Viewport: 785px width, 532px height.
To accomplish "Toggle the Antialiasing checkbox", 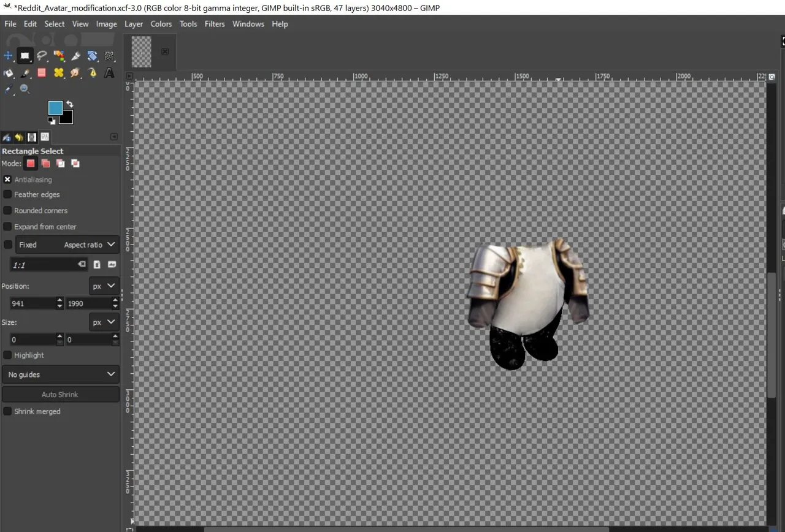I will [7, 180].
